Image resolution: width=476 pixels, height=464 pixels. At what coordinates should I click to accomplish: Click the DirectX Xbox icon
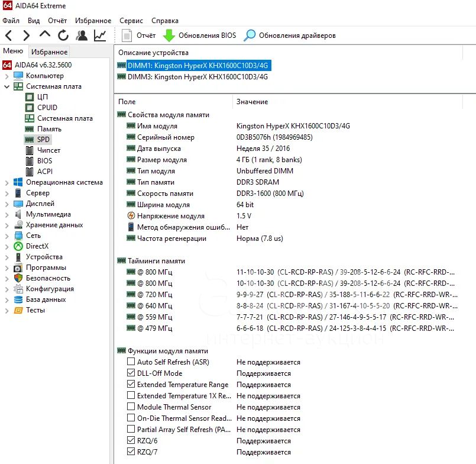pos(18,246)
